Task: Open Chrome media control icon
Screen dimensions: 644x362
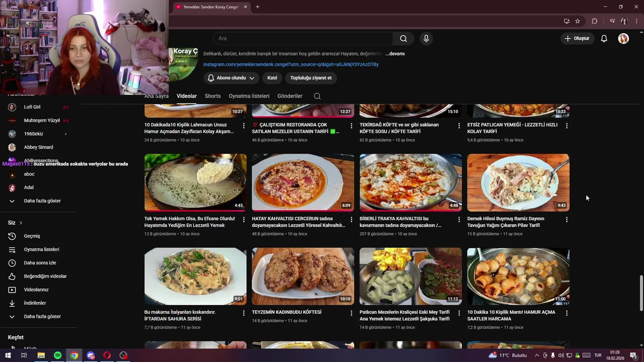Action: [x=612, y=21]
